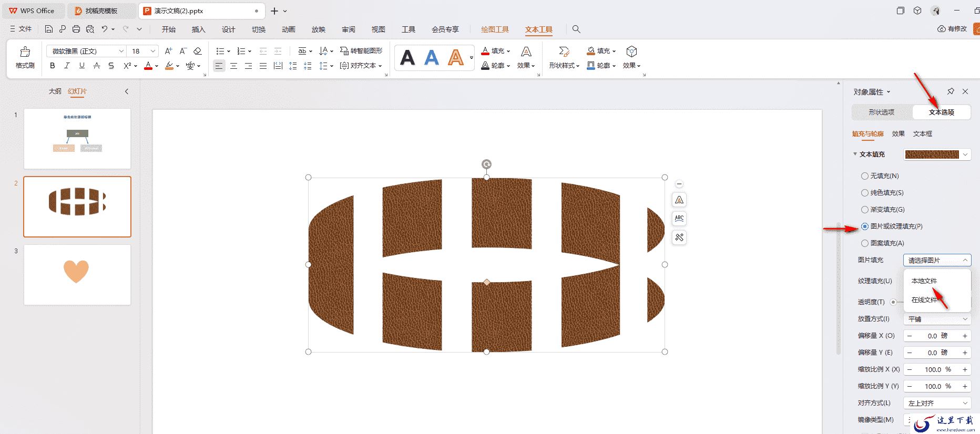Click the brown text fill texture swatch
The width and height of the screenshot is (980, 434).
click(x=932, y=154)
